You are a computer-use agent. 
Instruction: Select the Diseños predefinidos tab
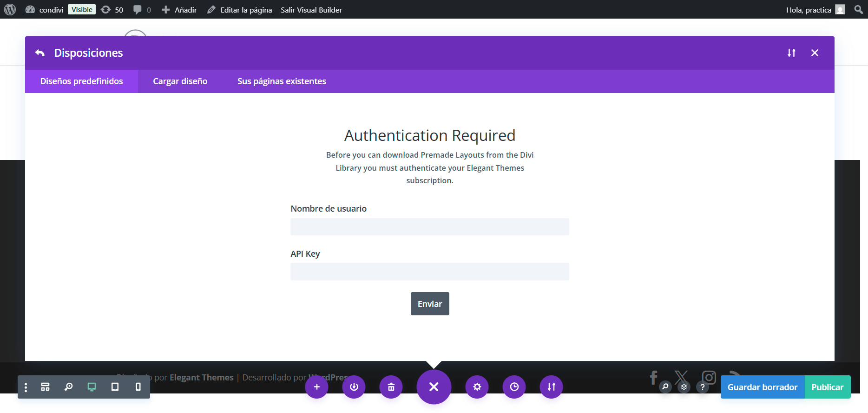82,81
